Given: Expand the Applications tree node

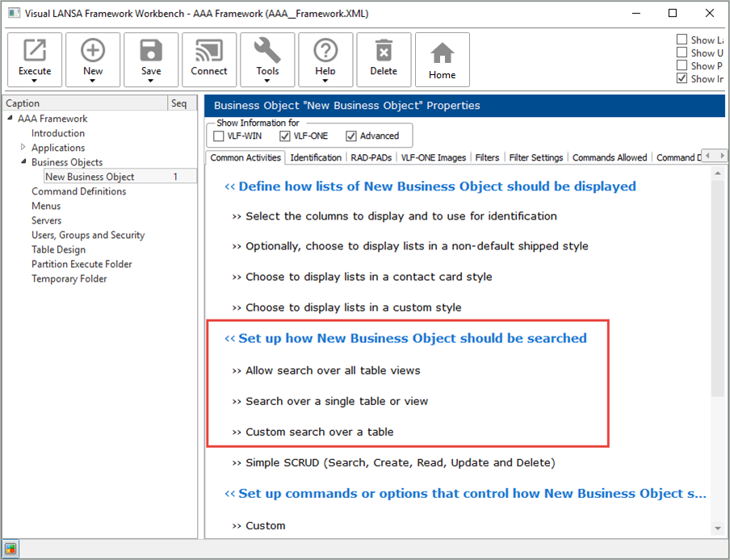Looking at the screenshot, I should pos(23,148).
